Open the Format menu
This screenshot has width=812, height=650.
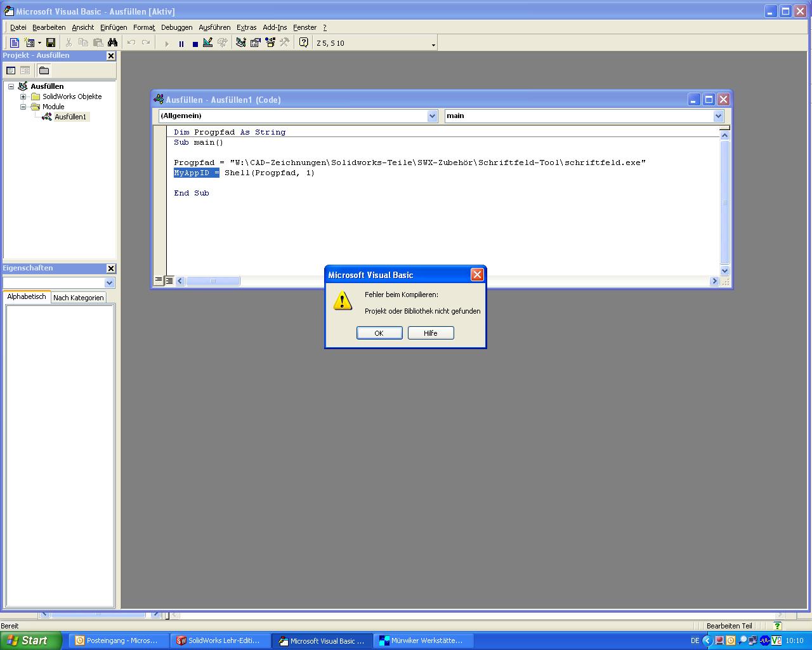pyautogui.click(x=144, y=27)
